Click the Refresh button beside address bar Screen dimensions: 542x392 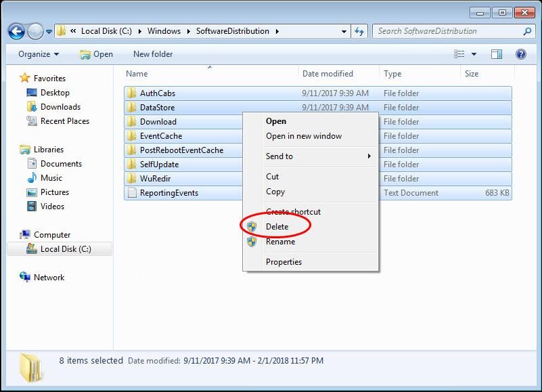[359, 32]
